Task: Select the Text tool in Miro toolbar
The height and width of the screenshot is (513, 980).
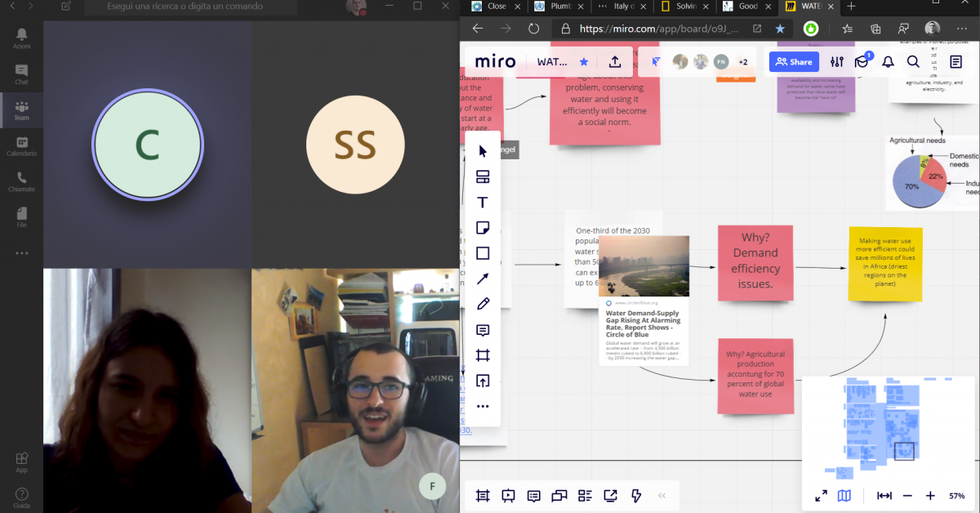Action: pyautogui.click(x=483, y=203)
